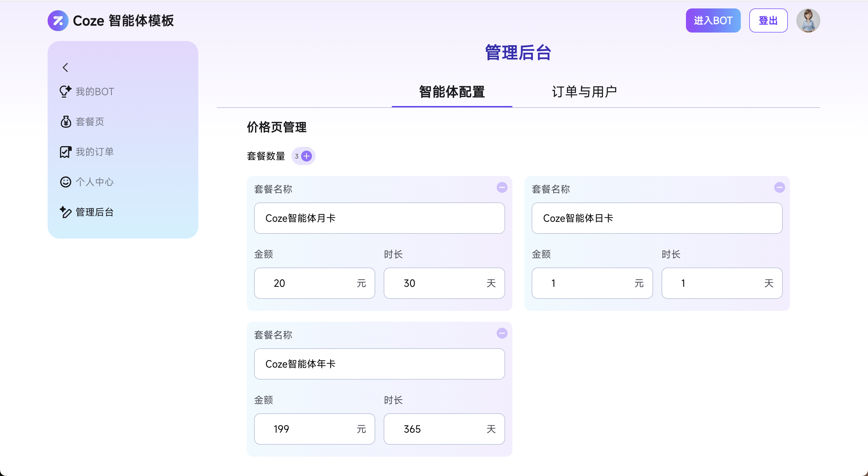Viewport: 868px width, 476px height.
Task: Click the 个人中心 smiley icon
Action: click(65, 182)
